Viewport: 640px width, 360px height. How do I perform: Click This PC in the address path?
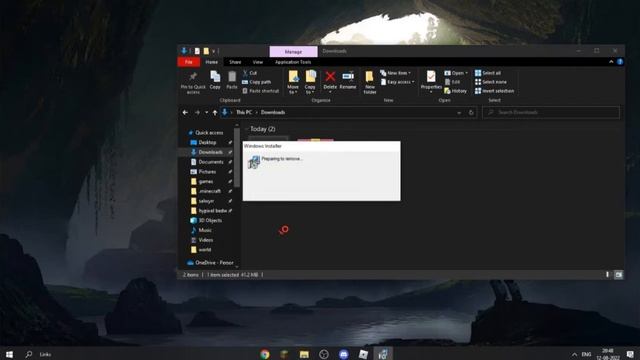click(x=244, y=112)
